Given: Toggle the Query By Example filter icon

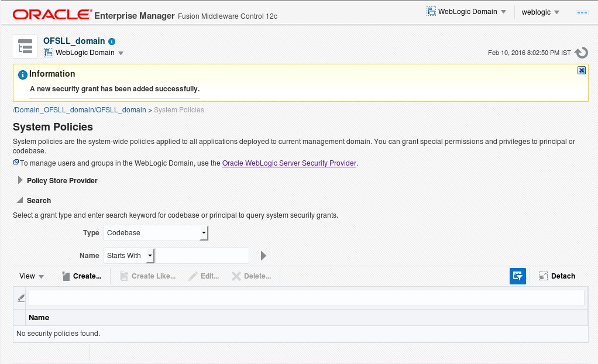Looking at the screenshot, I should pyautogui.click(x=517, y=276).
